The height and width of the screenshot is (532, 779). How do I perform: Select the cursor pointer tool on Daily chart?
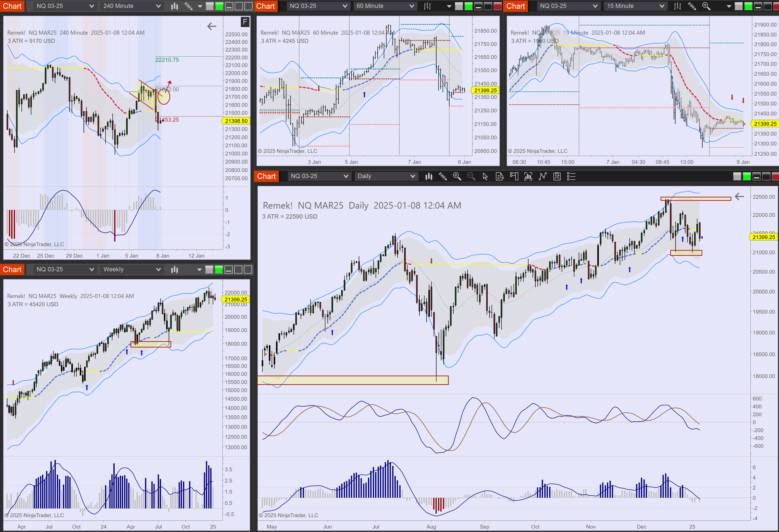tap(485, 176)
